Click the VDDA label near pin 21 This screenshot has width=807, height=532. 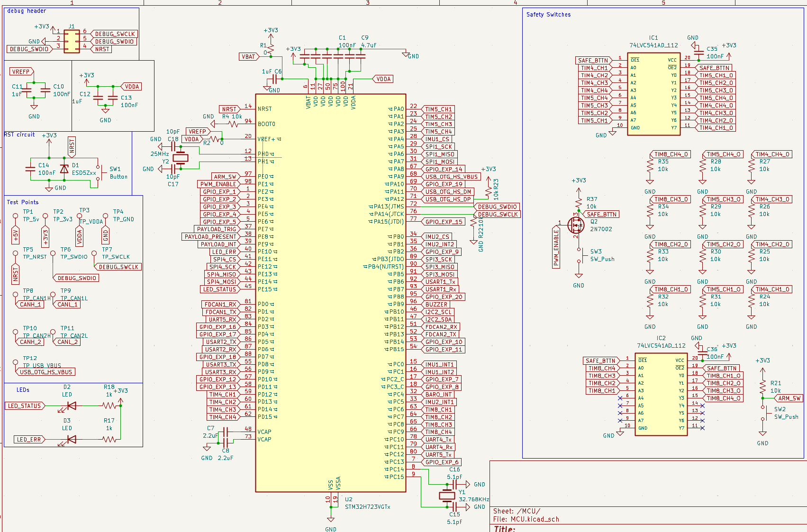click(383, 79)
